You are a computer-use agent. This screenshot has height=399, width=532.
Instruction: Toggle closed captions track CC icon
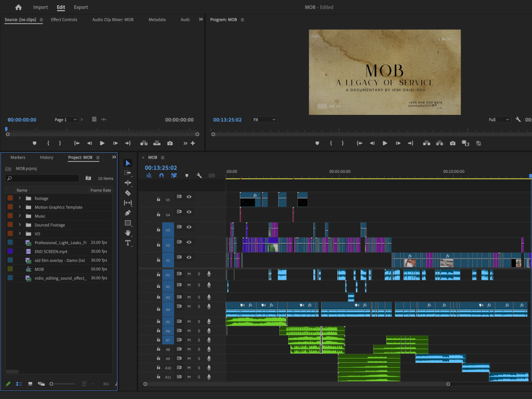pos(212,176)
